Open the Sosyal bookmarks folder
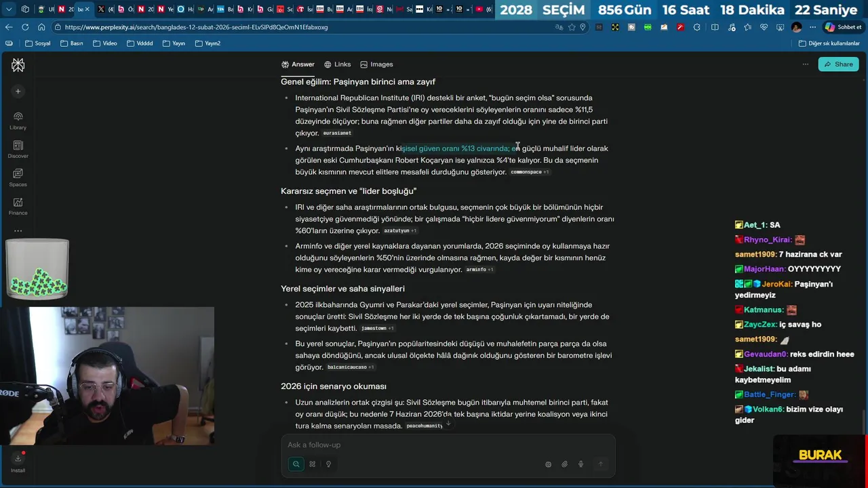 pyautogui.click(x=38, y=43)
